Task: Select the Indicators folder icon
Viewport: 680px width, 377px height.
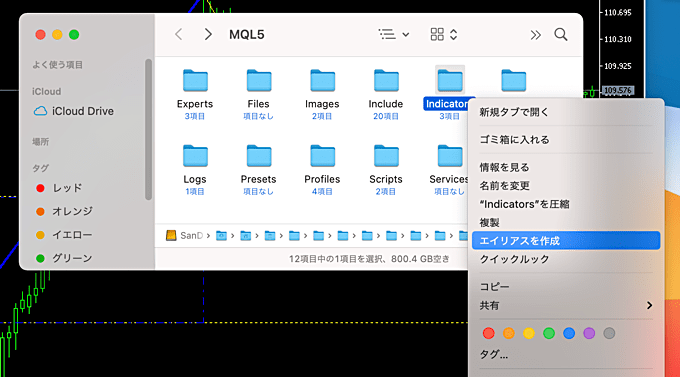Action: [x=450, y=81]
